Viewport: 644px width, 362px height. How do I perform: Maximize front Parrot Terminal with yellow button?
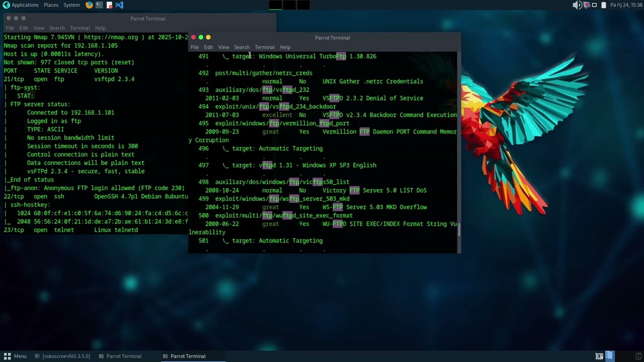click(x=208, y=37)
